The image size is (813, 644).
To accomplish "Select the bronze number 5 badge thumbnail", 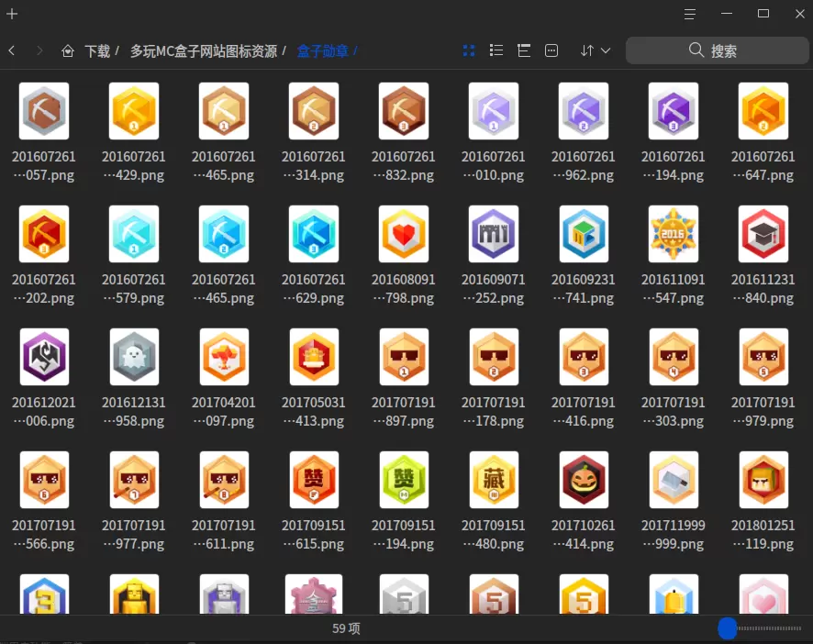I will click(x=494, y=594).
